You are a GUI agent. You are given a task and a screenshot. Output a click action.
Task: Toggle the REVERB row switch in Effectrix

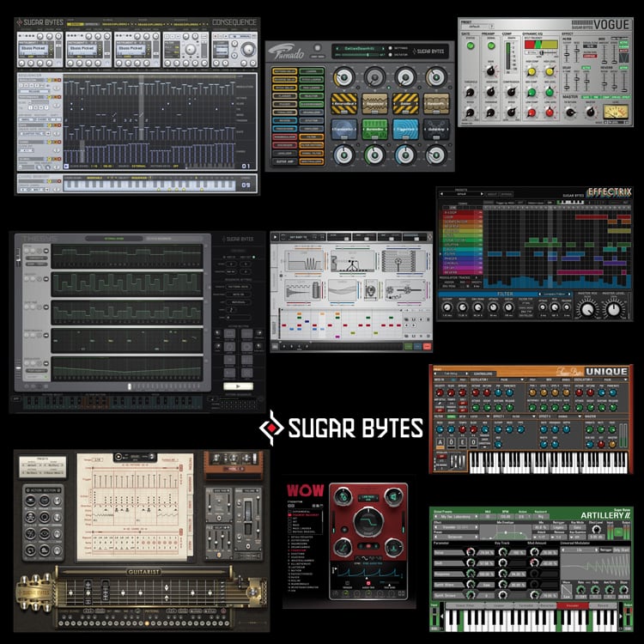pos(479,272)
